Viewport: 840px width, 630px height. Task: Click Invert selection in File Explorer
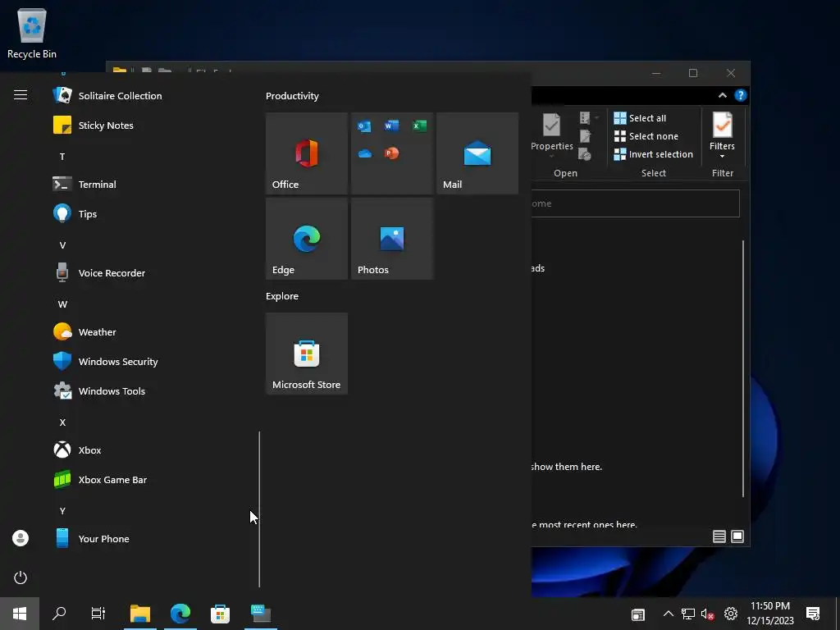click(654, 154)
